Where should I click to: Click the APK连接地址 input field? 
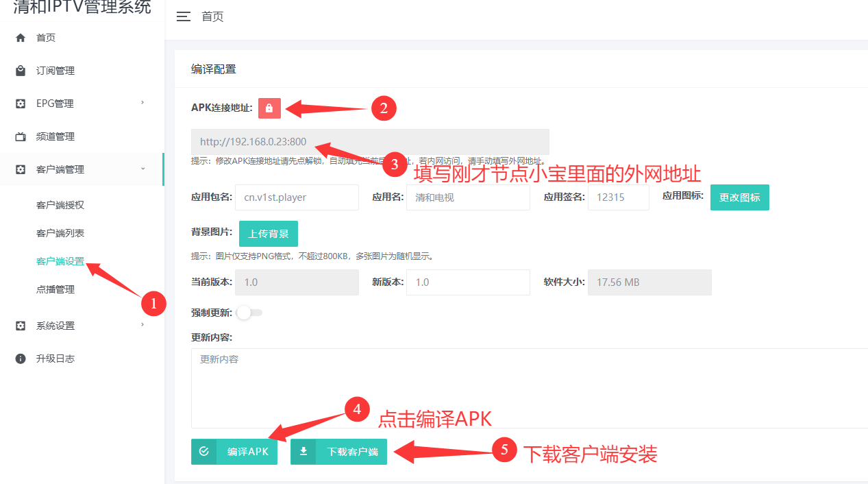(x=370, y=142)
